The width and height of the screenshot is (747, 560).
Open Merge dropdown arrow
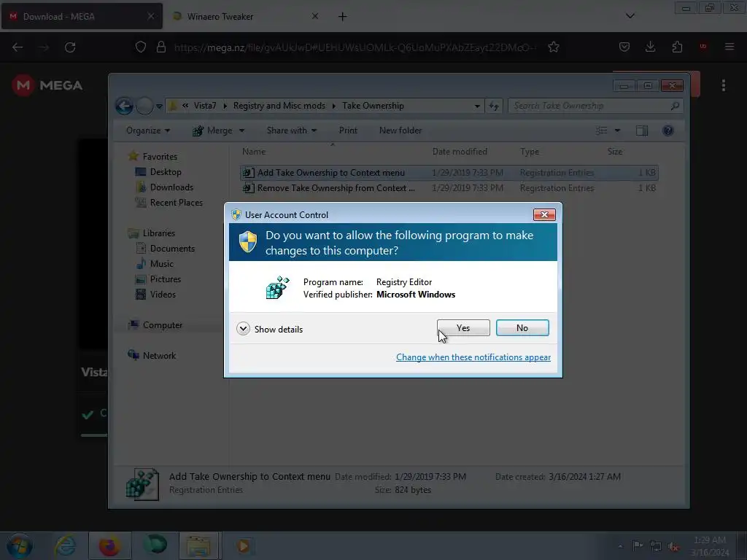tap(241, 131)
